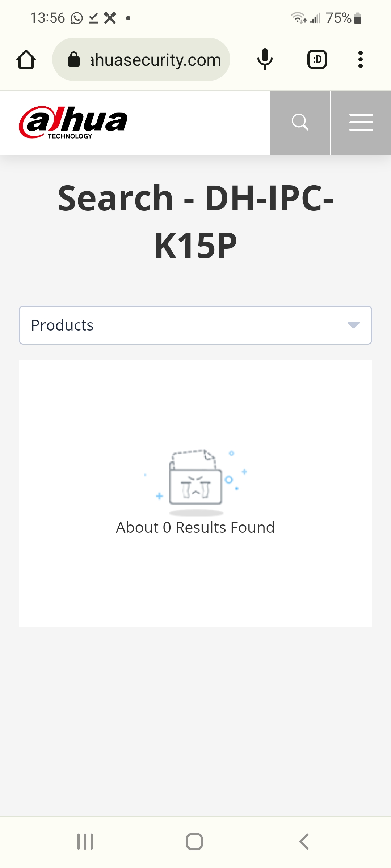Open the browser three-dot menu
The width and height of the screenshot is (391, 868).
pos(360,59)
